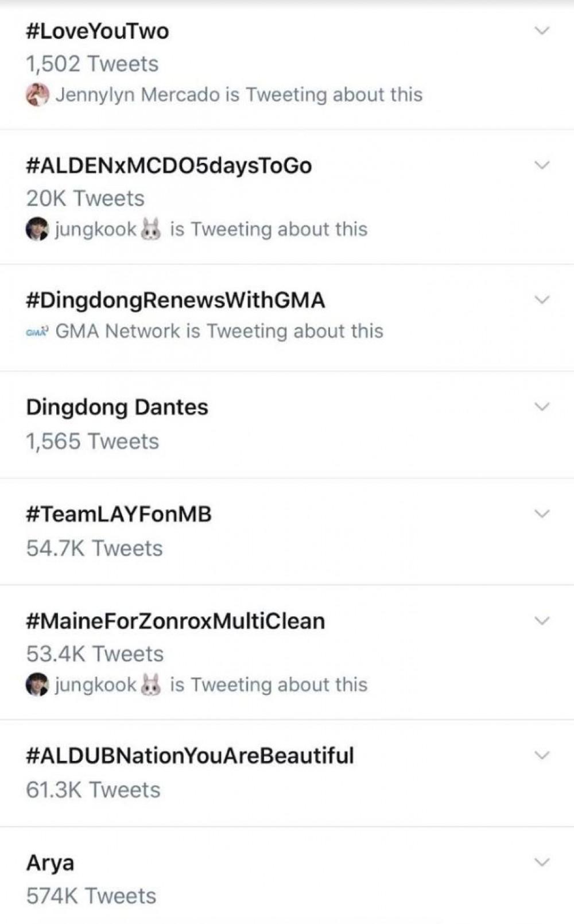This screenshot has width=574, height=924.
Task: Open the #TeamLAYFonMB hashtag
Action: [x=119, y=514]
